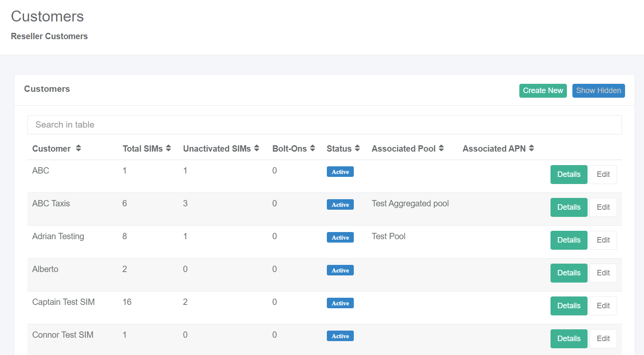Select the Adrian Testing customer name
This screenshot has width=644, height=355.
[x=58, y=236]
